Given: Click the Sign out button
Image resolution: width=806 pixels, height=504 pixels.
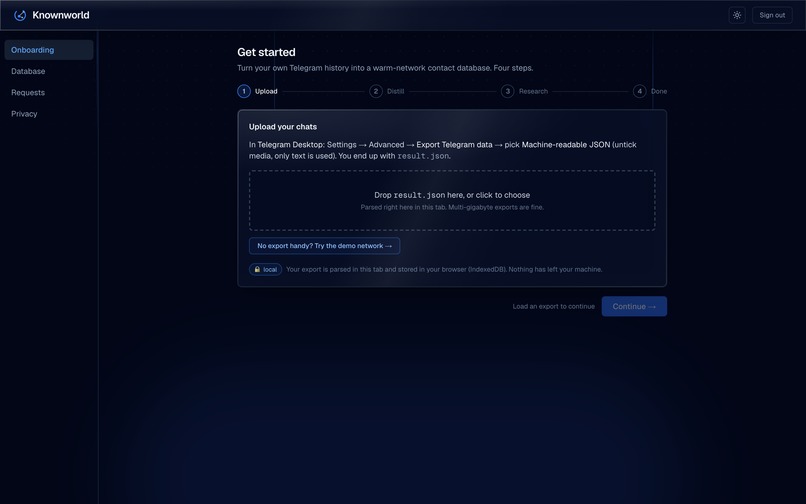Looking at the screenshot, I should coord(772,15).
